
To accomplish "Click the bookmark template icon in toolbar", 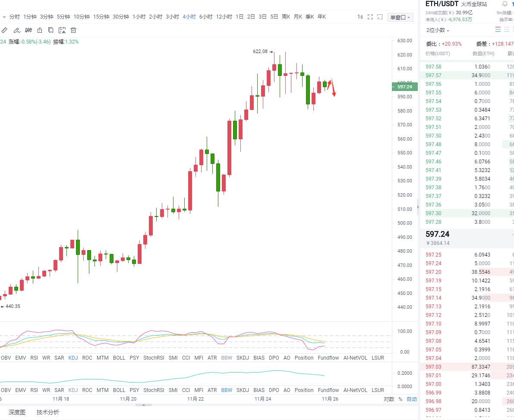I will click(51, 31).
